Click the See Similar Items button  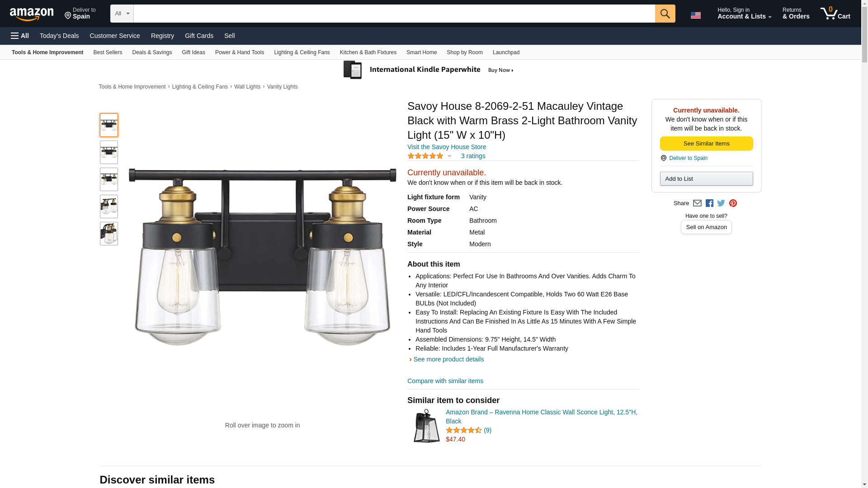click(706, 143)
